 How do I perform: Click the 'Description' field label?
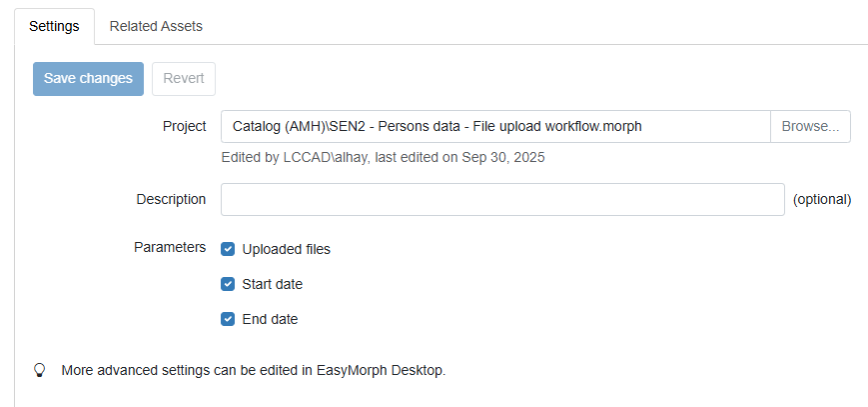pyautogui.click(x=171, y=199)
